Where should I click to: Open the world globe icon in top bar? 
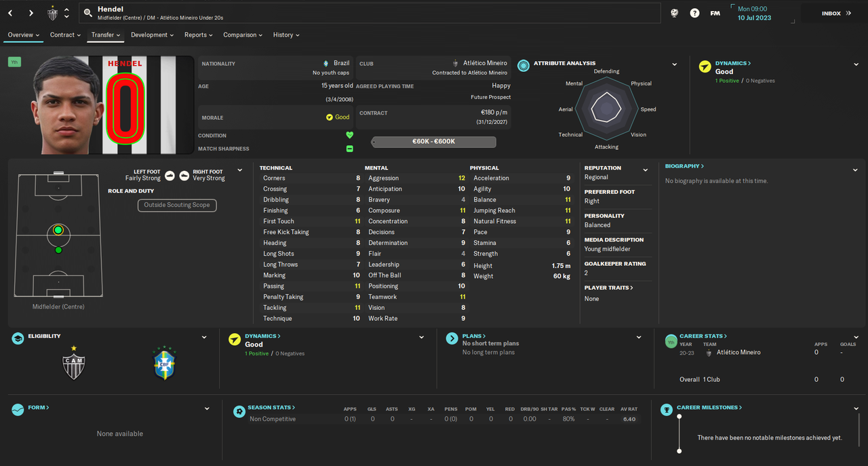click(674, 13)
